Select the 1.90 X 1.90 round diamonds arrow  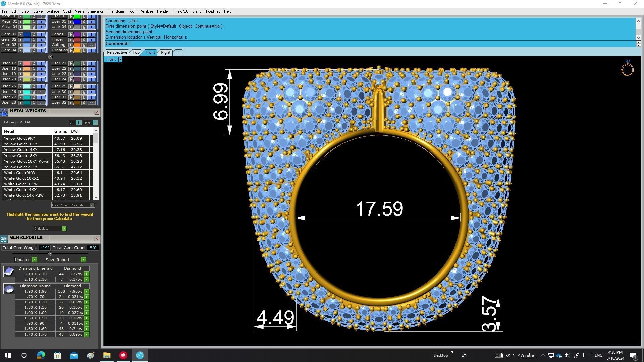pos(87,292)
